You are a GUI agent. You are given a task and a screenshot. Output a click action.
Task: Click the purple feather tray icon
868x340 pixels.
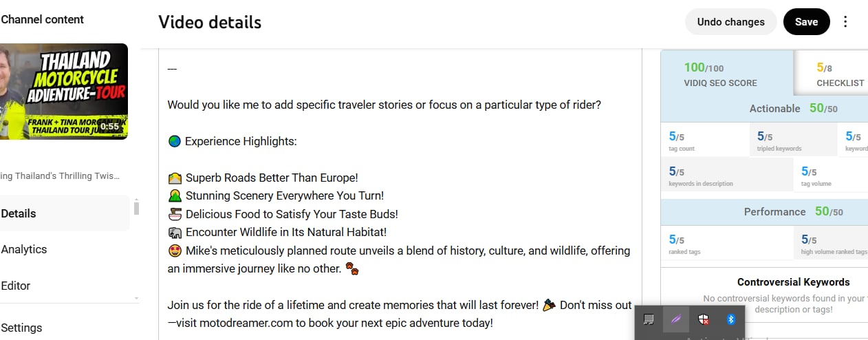pos(675,319)
